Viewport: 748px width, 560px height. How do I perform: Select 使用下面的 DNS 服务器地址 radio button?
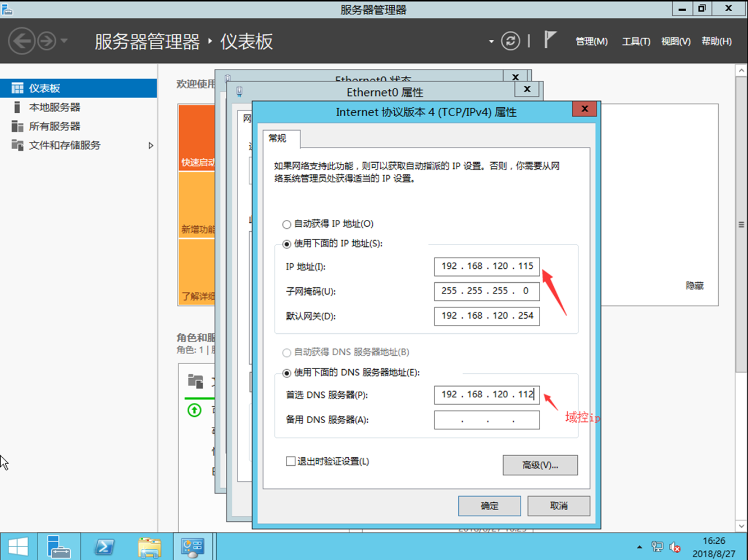point(286,373)
